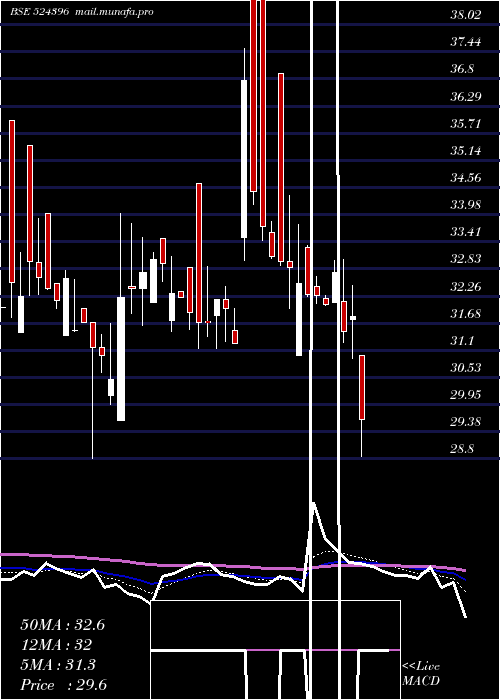Viewport: 500px width, 700px height.
Task: Click the 36.29 price axis label
Action: (x=466, y=96)
